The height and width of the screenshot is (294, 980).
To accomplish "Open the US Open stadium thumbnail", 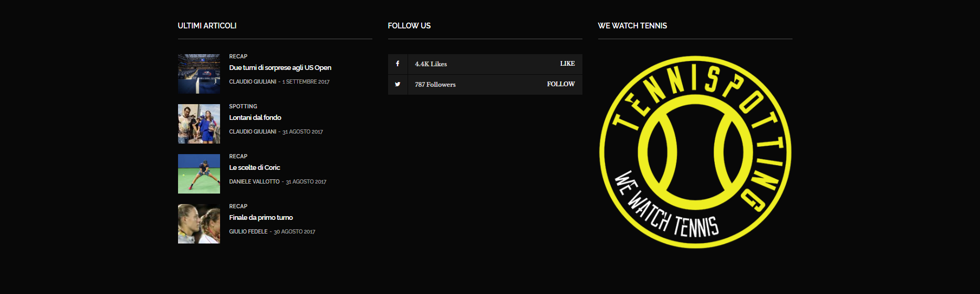I will tap(199, 74).
